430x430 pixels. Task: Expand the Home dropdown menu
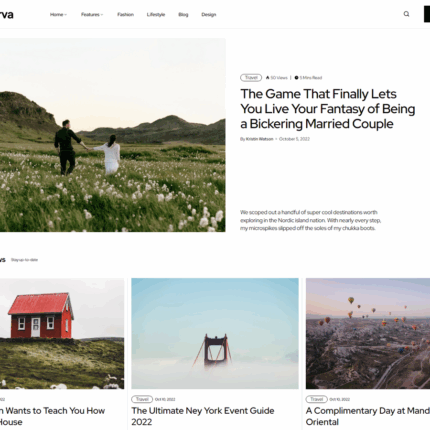click(x=58, y=15)
